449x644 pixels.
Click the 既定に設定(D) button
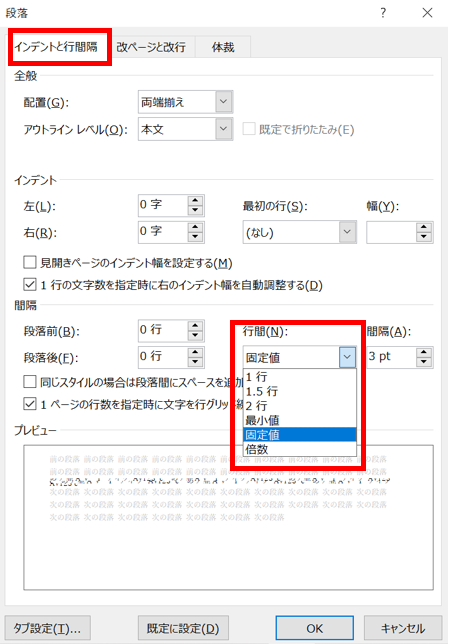tap(183, 628)
